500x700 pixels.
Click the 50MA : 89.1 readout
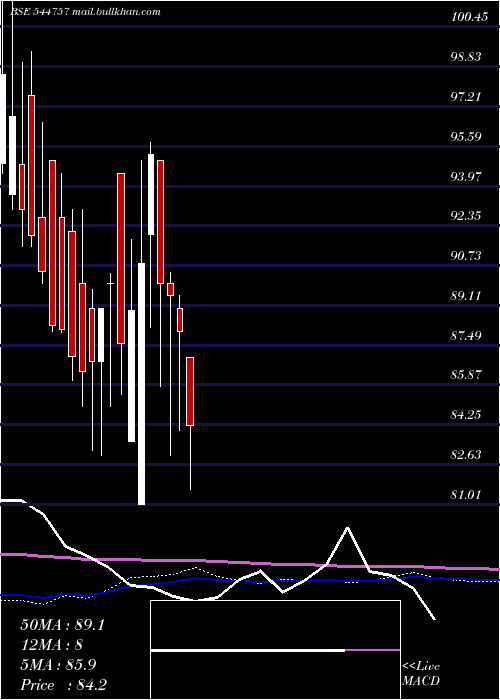click(62, 625)
